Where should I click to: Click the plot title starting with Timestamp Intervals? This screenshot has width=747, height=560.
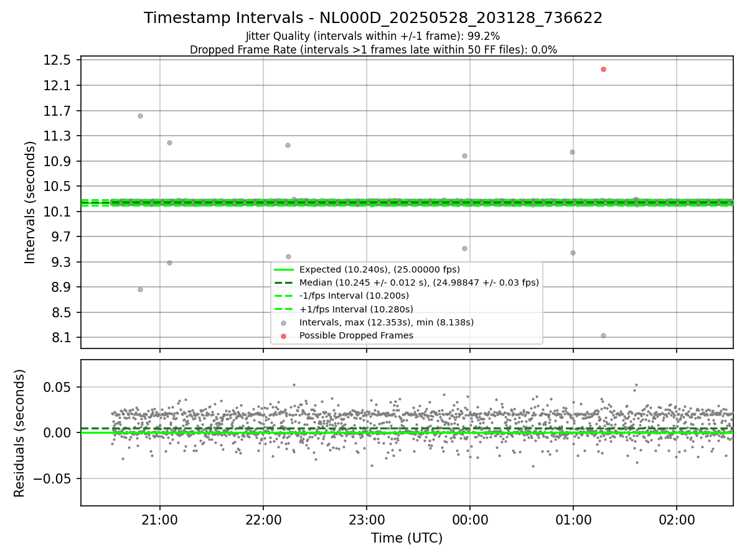(x=373, y=18)
